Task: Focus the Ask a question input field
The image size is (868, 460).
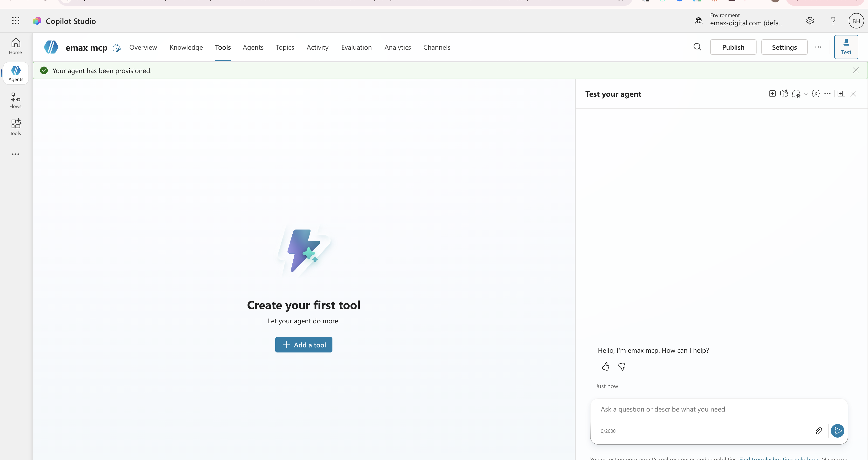Action: 719,409
